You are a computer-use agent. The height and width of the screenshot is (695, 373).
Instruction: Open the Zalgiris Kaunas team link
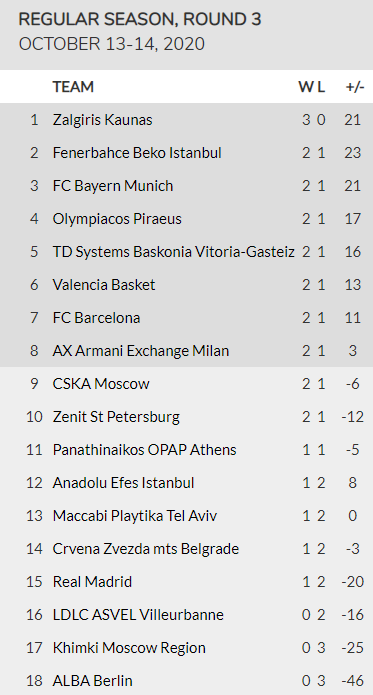click(x=102, y=120)
